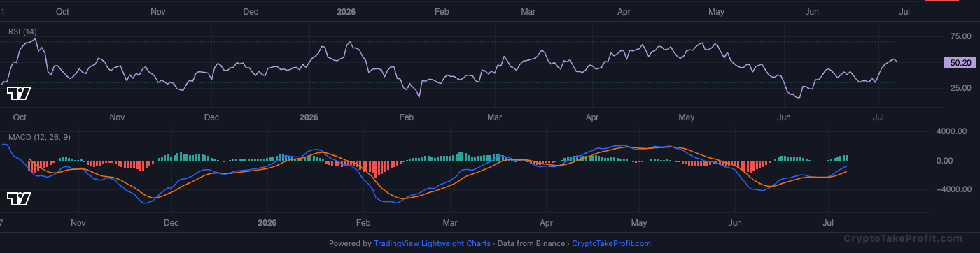Click May on the RSI pane time axis
Screen dimensions: 980x253
tap(687, 117)
